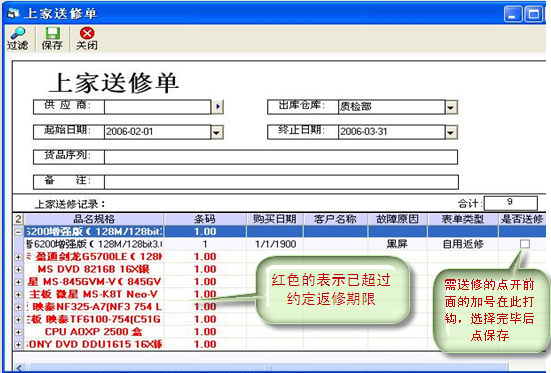
Task: Click the 起始日期 field showing 2006-02-01
Action: (158, 132)
